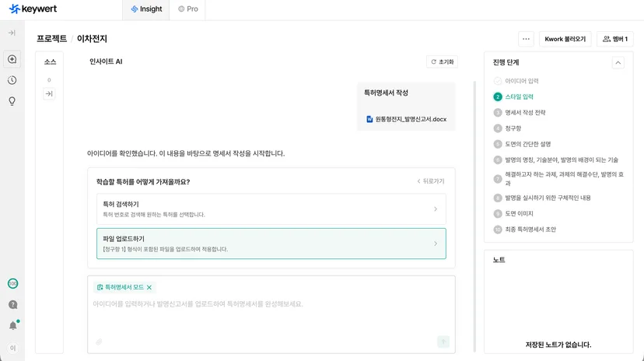Click the Kwork 불러오기 button
This screenshot has height=361, width=644.
tap(565, 39)
